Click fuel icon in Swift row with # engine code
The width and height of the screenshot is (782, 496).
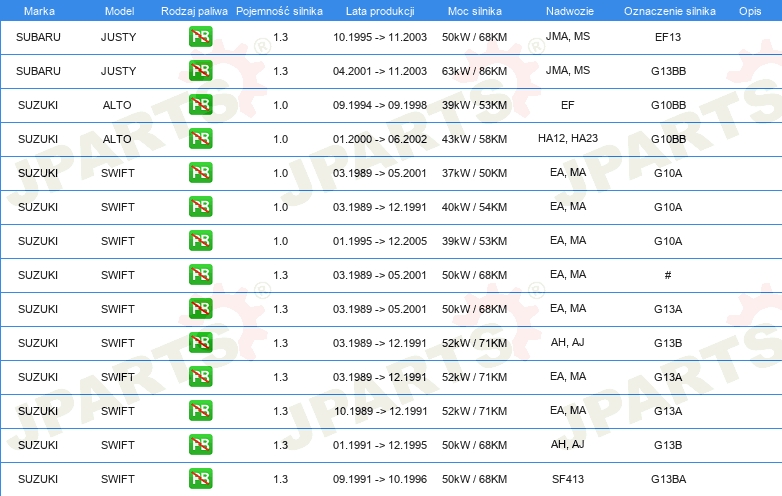tap(200, 275)
